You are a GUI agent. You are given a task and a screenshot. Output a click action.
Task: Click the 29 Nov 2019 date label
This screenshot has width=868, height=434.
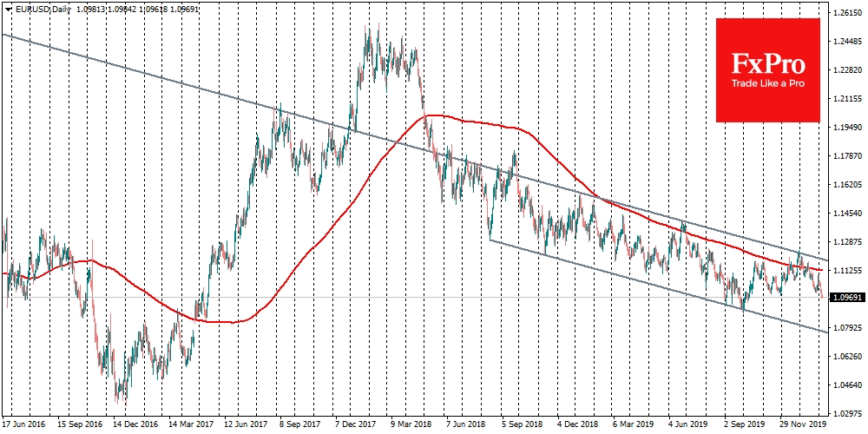(x=801, y=424)
